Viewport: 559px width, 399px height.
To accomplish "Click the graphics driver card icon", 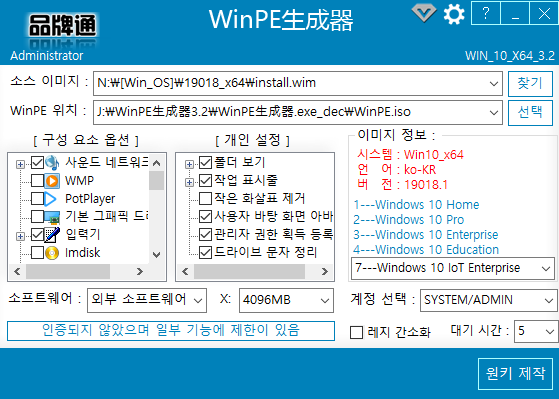I will pyautogui.click(x=52, y=216).
